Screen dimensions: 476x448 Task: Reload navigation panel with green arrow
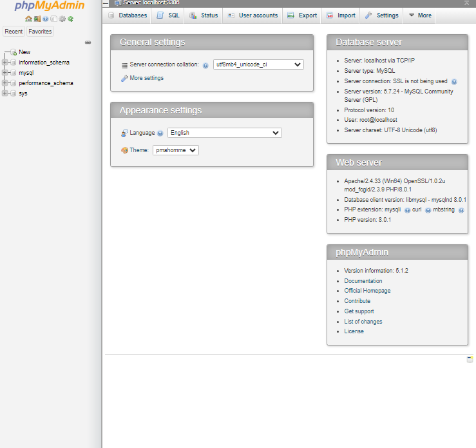coord(71,19)
